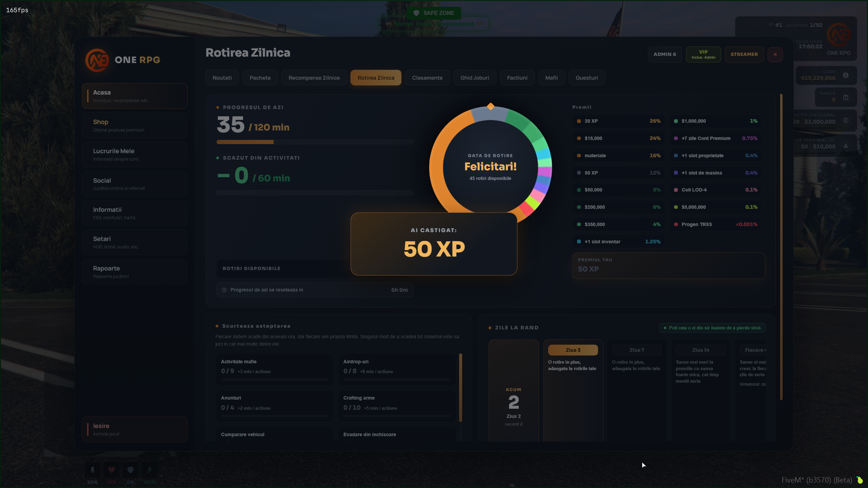Switch to the Clasamente tab
Image resolution: width=868 pixels, height=488 pixels.
click(427, 78)
